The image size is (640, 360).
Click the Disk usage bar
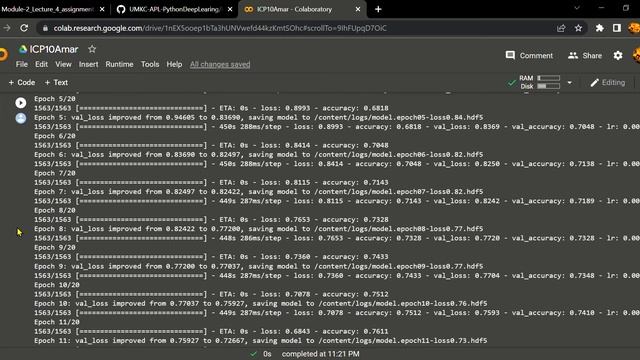[x=549, y=86]
